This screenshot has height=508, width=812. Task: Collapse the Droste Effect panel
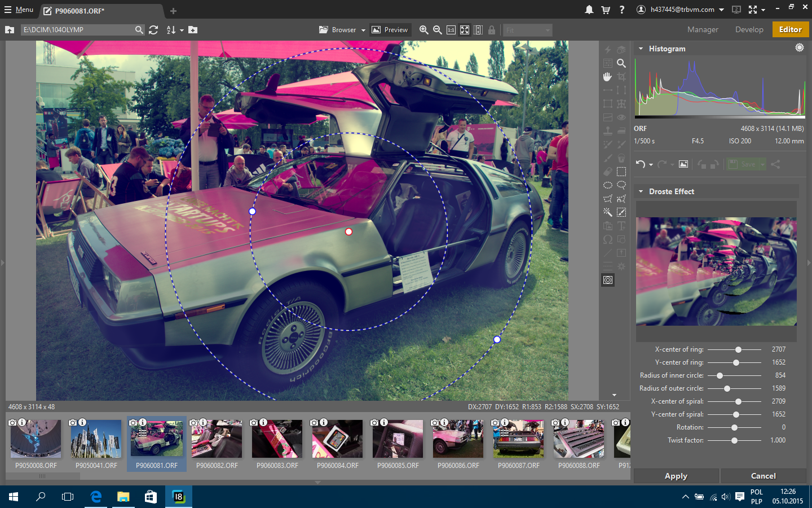[641, 192]
